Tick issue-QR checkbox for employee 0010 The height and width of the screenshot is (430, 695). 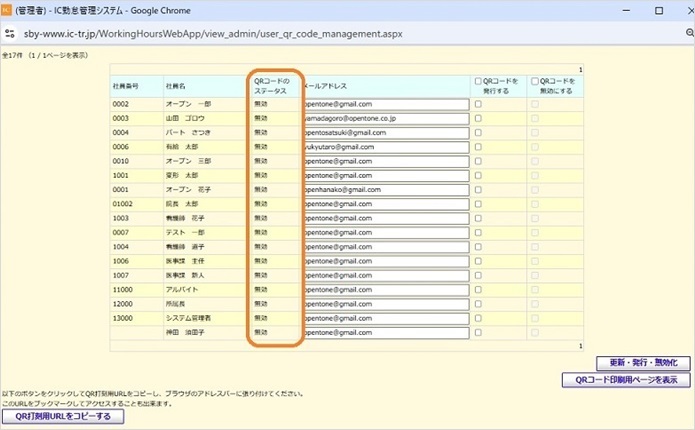[x=478, y=161]
